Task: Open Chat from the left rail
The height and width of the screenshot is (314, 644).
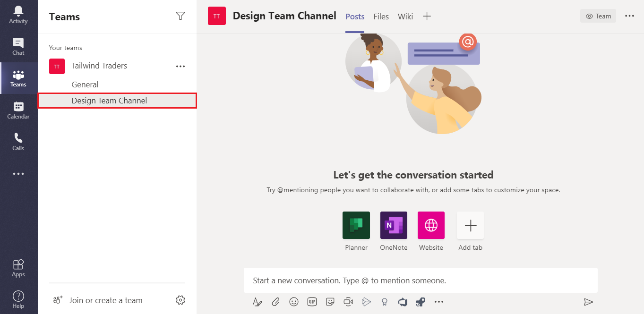Action: [18, 47]
